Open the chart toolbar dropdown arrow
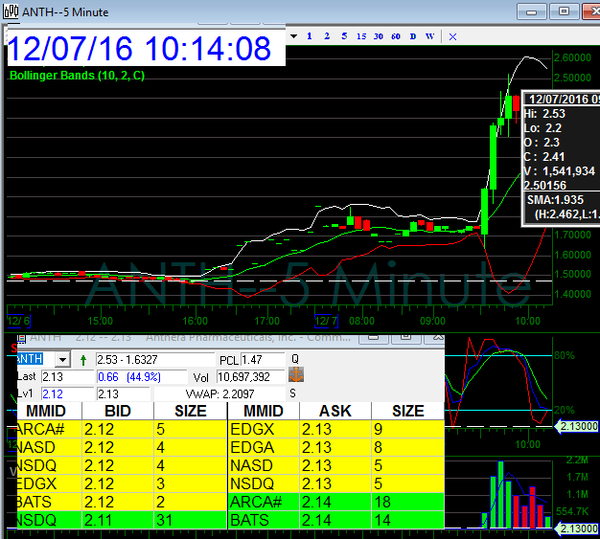 293,36
